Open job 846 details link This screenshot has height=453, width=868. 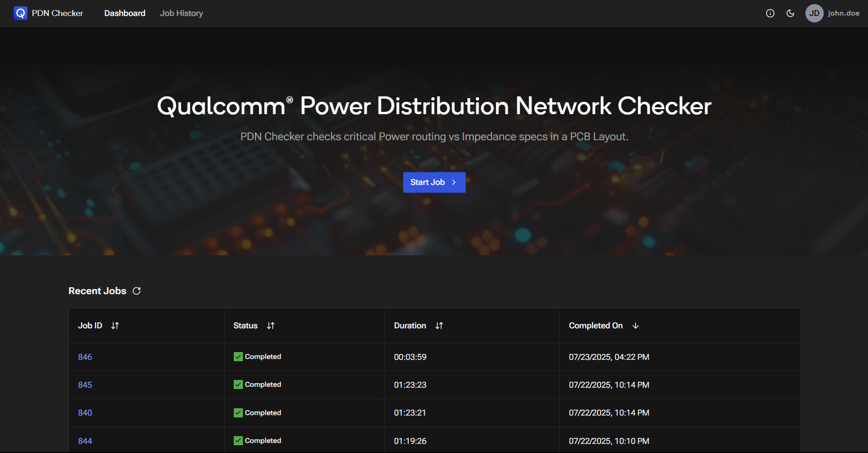(85, 357)
